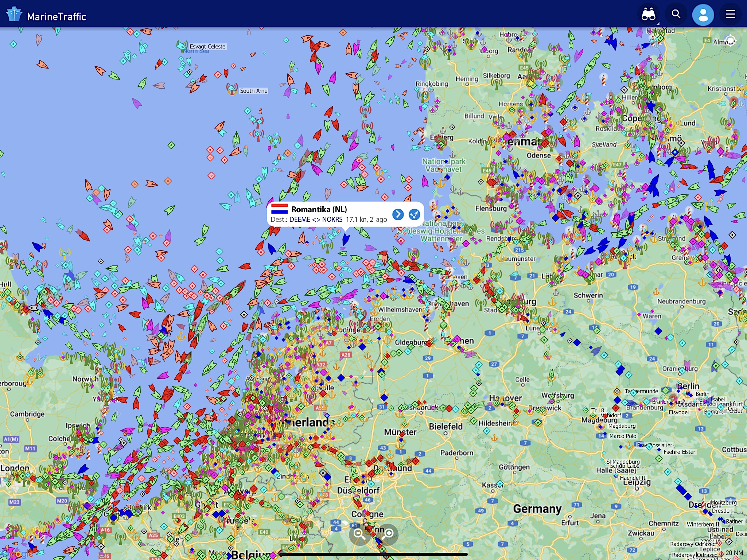Select the Faehre Elster vessel label

point(679,452)
